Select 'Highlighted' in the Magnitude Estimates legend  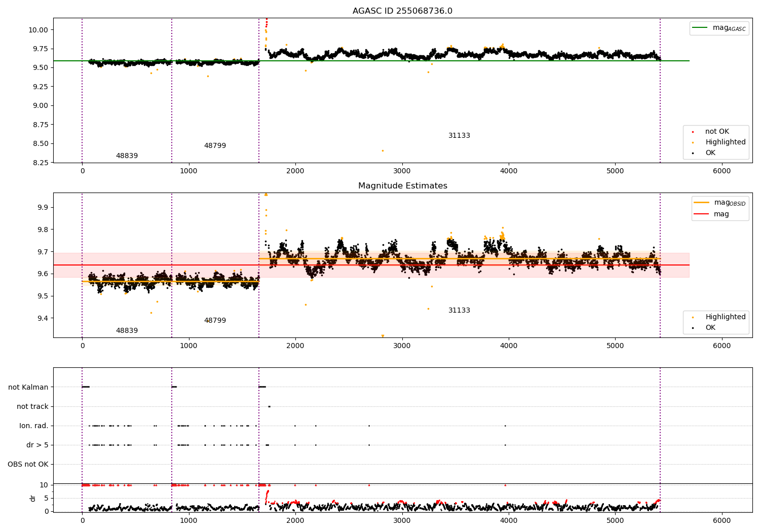tap(725, 317)
